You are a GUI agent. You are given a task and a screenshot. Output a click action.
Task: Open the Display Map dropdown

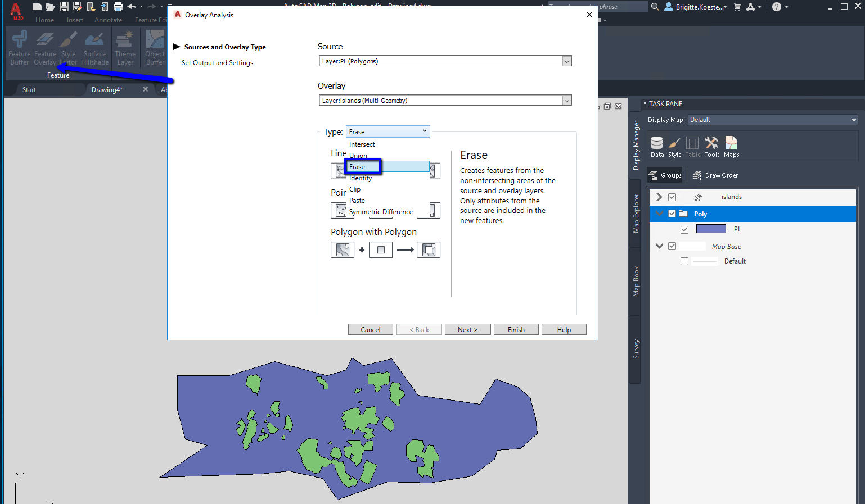pos(854,119)
